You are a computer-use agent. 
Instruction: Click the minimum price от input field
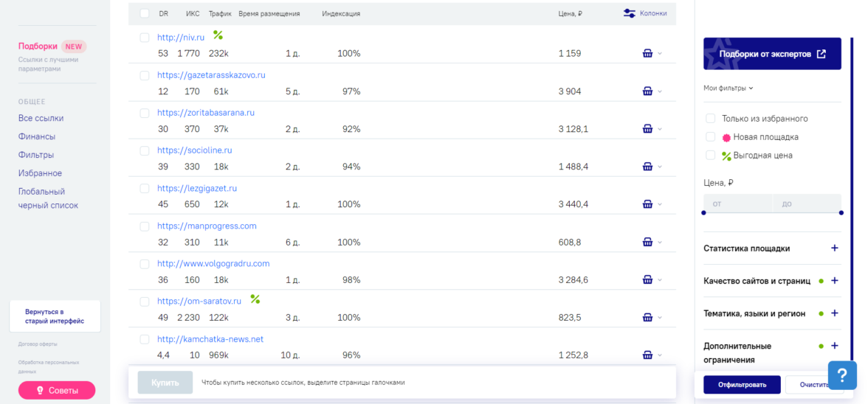coord(737,203)
